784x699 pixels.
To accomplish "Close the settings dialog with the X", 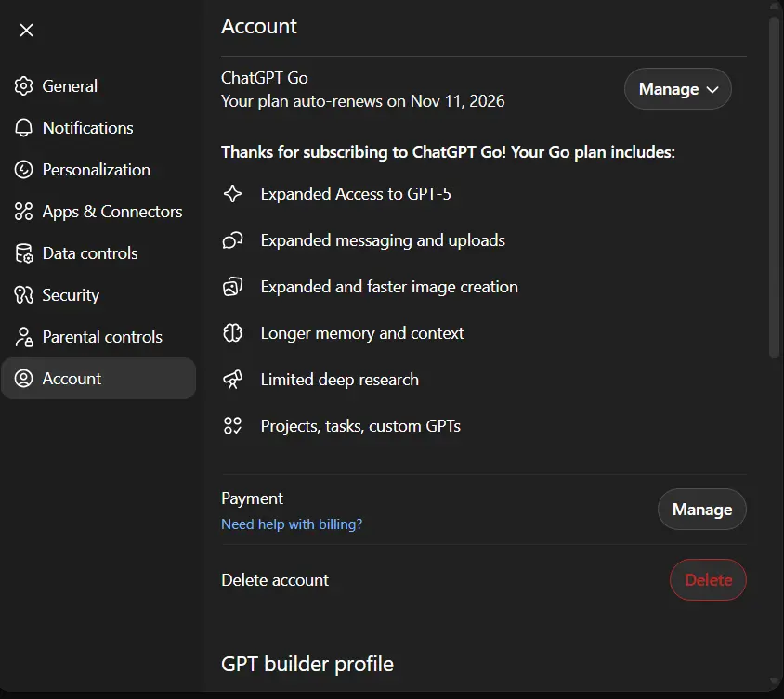I will pos(27,30).
